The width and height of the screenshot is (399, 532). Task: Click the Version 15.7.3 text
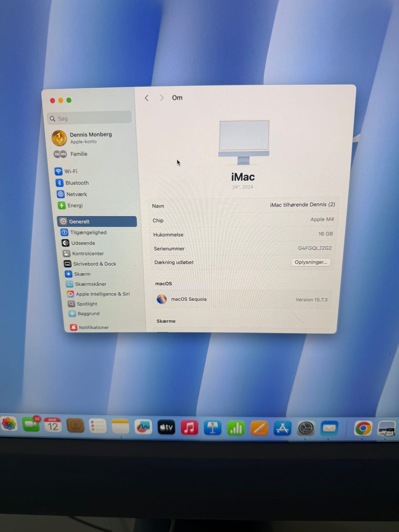click(311, 300)
